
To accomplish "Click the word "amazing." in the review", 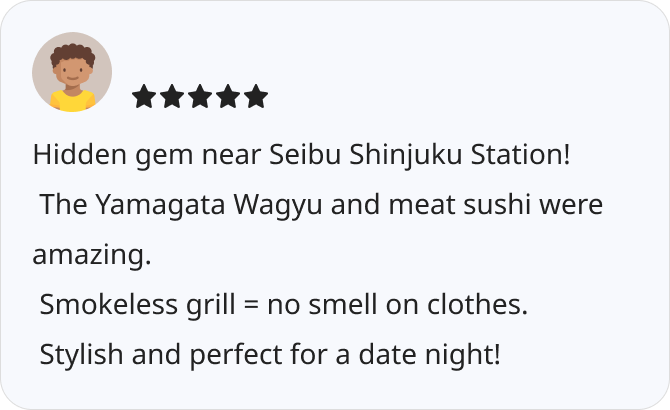I will coord(92,256).
